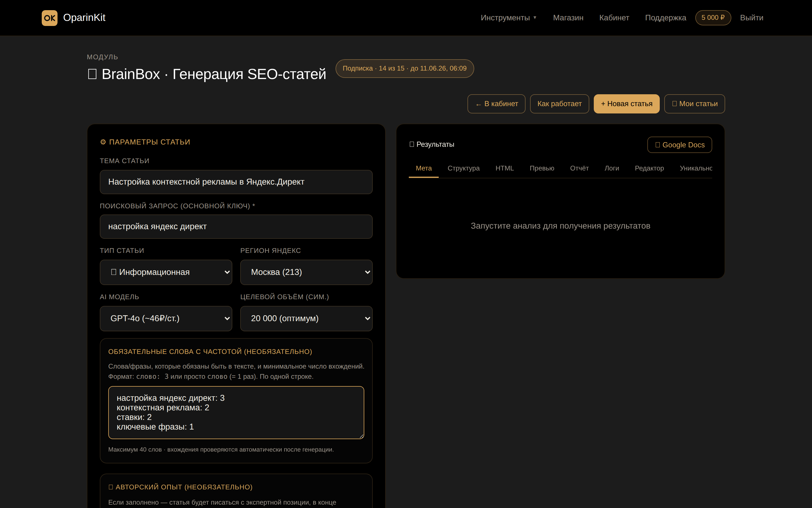Click the Тема статьи input field
Image resolution: width=812 pixels, height=508 pixels.
tap(236, 182)
